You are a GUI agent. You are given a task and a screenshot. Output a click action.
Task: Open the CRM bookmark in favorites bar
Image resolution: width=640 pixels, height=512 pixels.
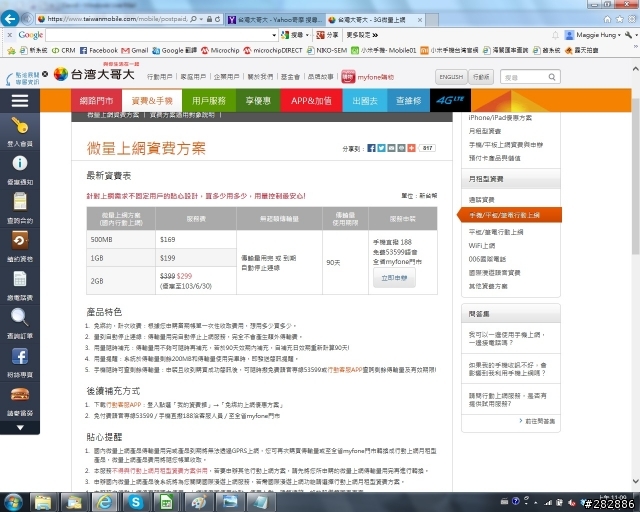pos(64,50)
